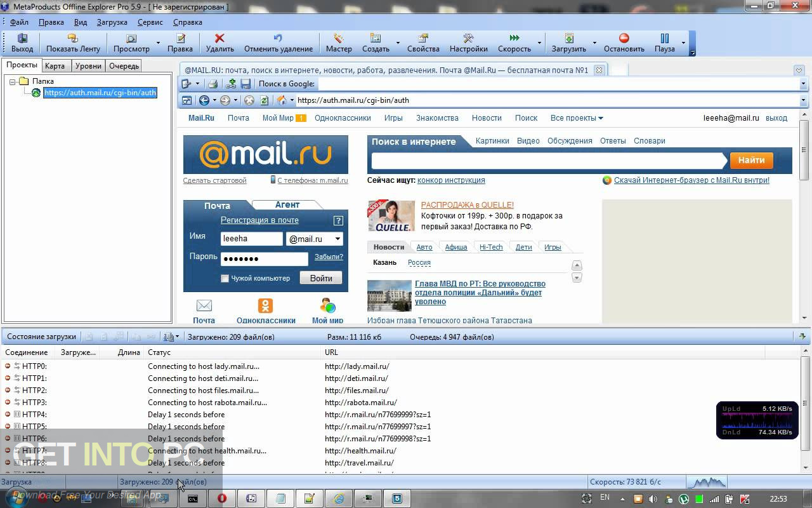812x508 pixels.
Task: Go back with blue arrow button
Action: 204,100
